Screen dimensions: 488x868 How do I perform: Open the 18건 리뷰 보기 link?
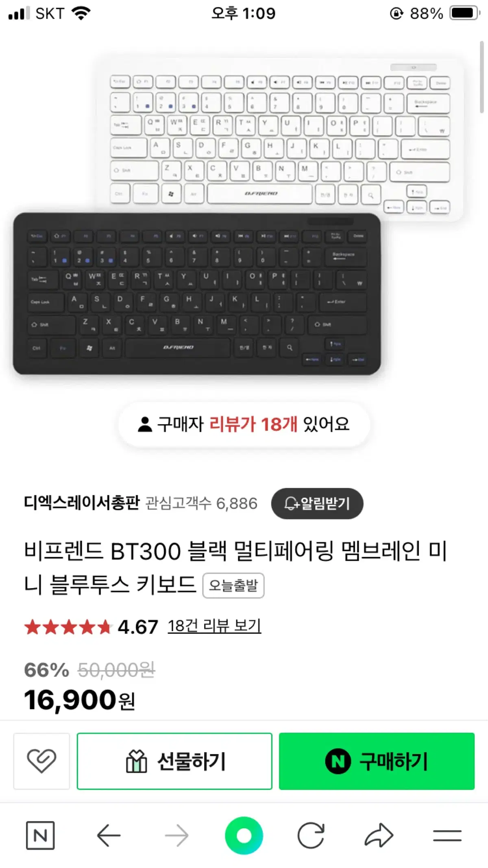pos(214,626)
